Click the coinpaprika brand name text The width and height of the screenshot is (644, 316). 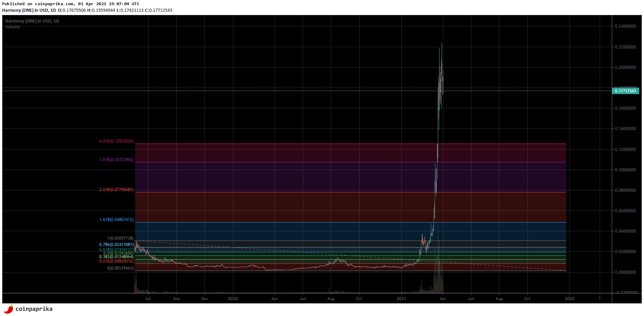[34, 309]
